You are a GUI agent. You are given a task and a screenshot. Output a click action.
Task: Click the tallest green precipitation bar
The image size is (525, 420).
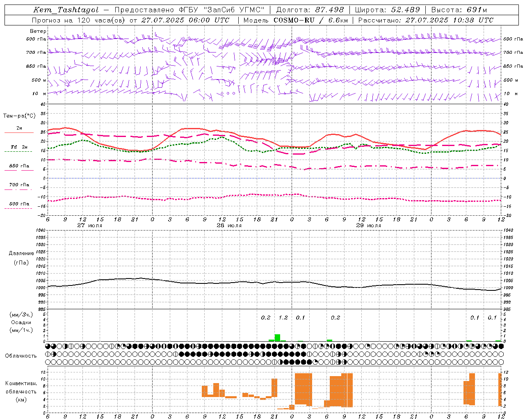click(x=277, y=338)
